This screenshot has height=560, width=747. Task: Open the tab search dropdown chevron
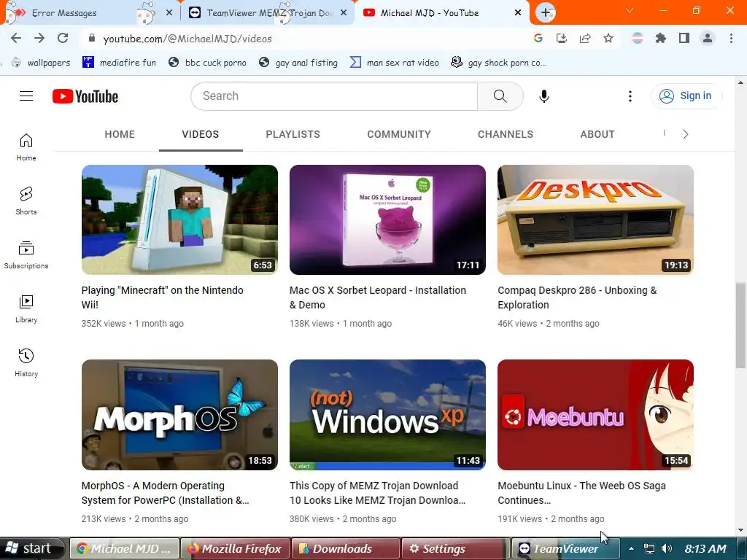tap(630, 10)
